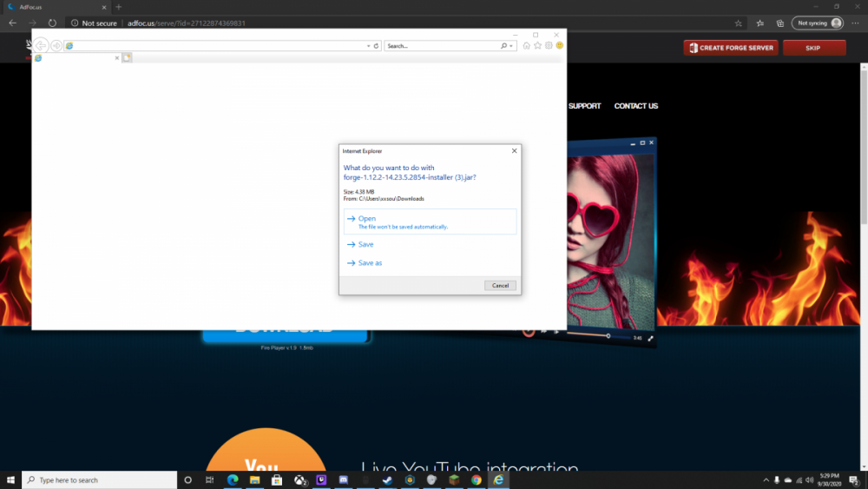868x489 pixels.
Task: Select Save as in the download dialog
Action: (370, 262)
